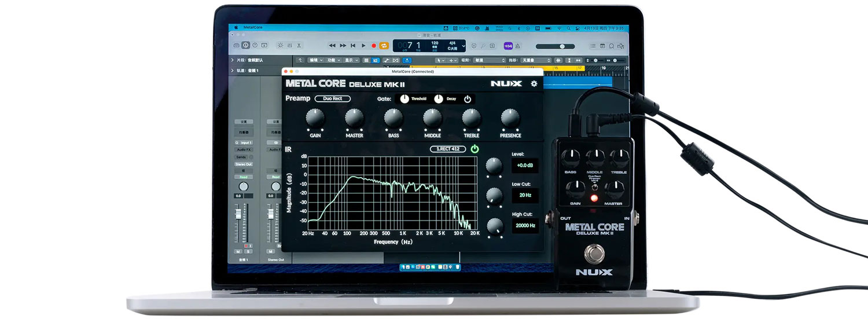Open the MetalCore menu in menu bar

pos(253,27)
